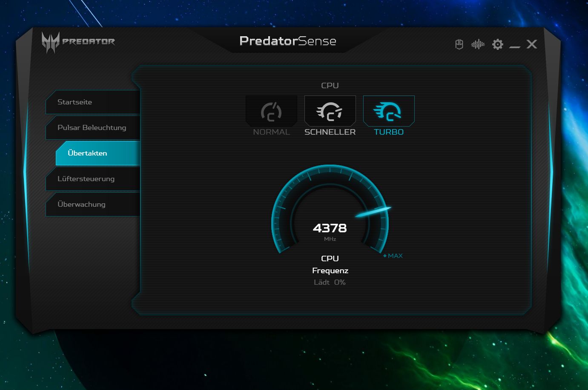Open the Pulsar Beleuchtung section
The image size is (588, 390).
coord(93,128)
